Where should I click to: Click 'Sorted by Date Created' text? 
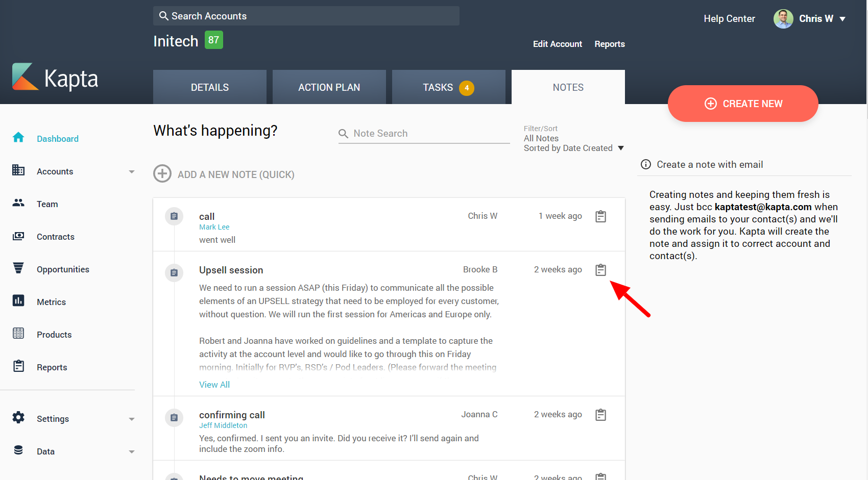(x=568, y=148)
